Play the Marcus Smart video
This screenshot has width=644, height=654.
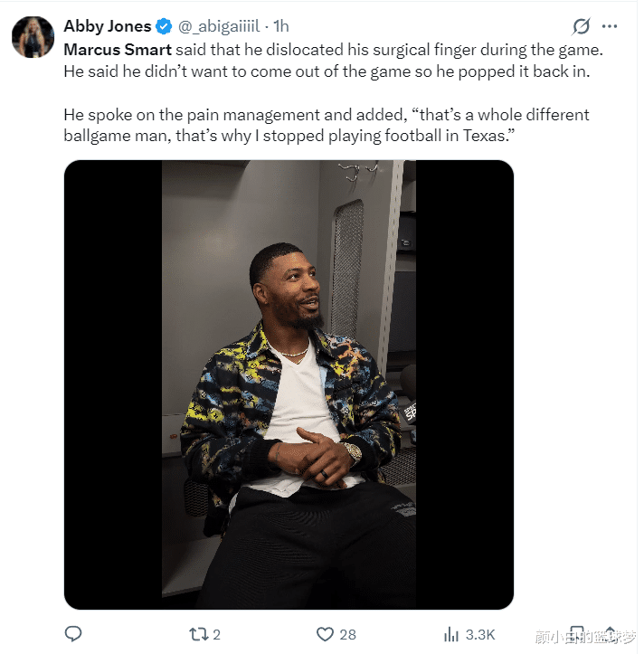[289, 384]
